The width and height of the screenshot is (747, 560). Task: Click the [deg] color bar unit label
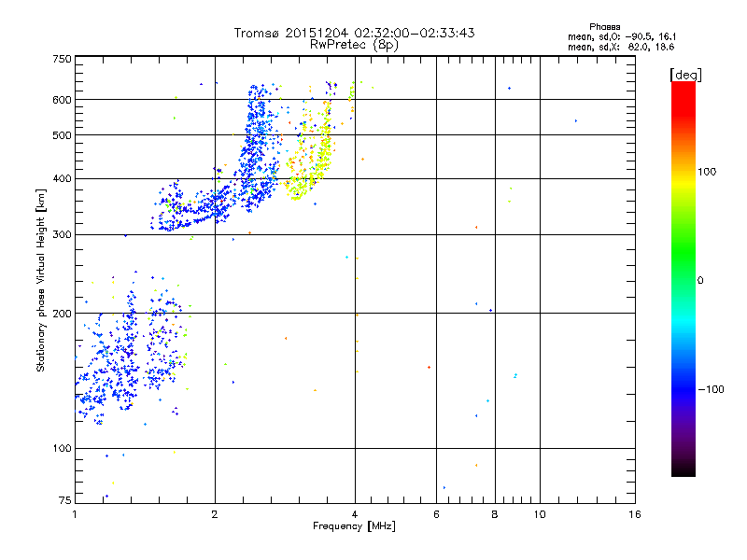pyautogui.click(x=685, y=75)
